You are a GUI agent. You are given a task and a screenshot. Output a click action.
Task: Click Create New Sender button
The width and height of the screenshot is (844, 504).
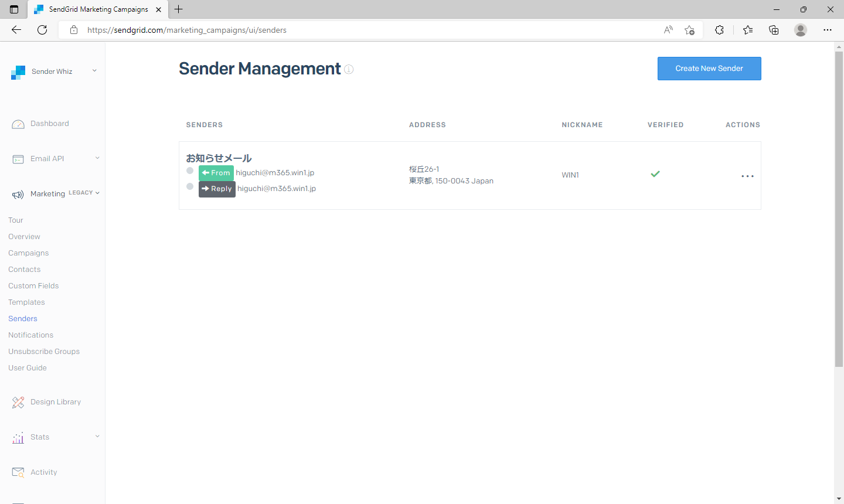pyautogui.click(x=709, y=69)
